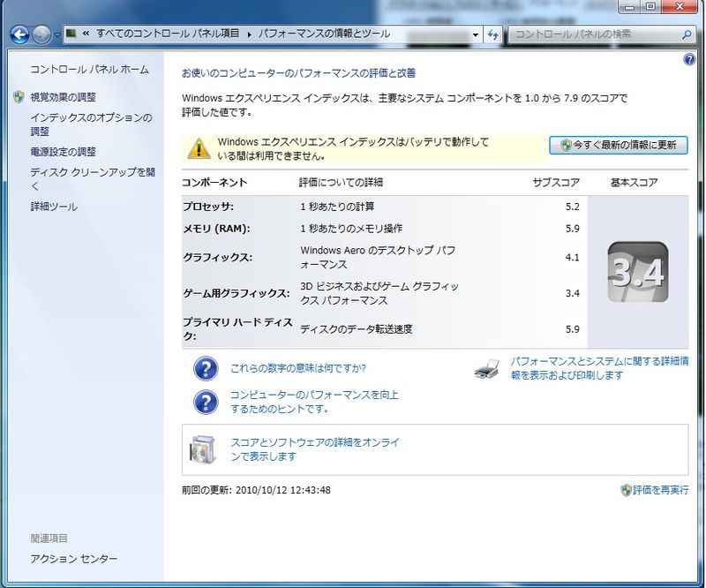Open コンピューターのパフォーマンスを向上するためのヒント link
This screenshot has width=706, height=588.
pos(314,402)
